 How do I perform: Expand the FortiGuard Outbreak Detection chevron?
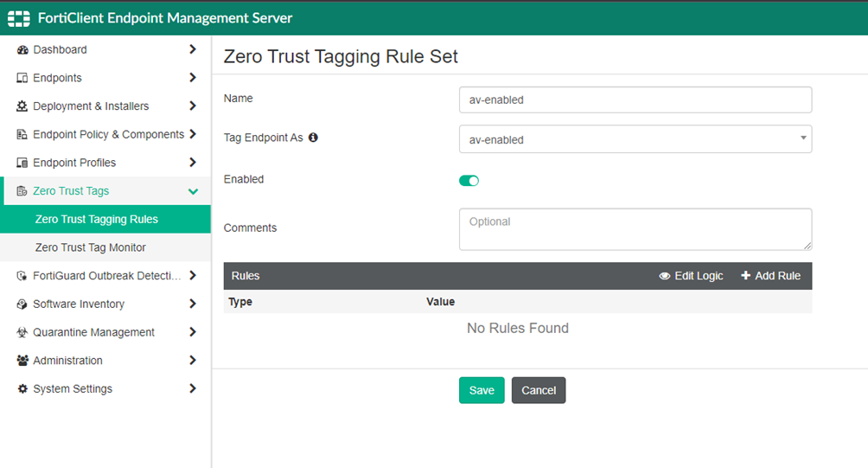tap(193, 275)
